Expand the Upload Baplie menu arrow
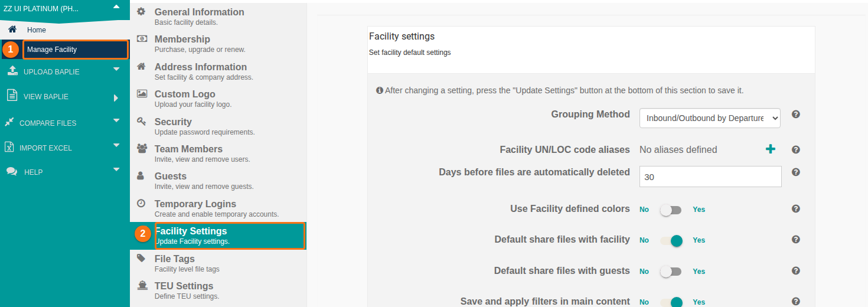 [116, 69]
